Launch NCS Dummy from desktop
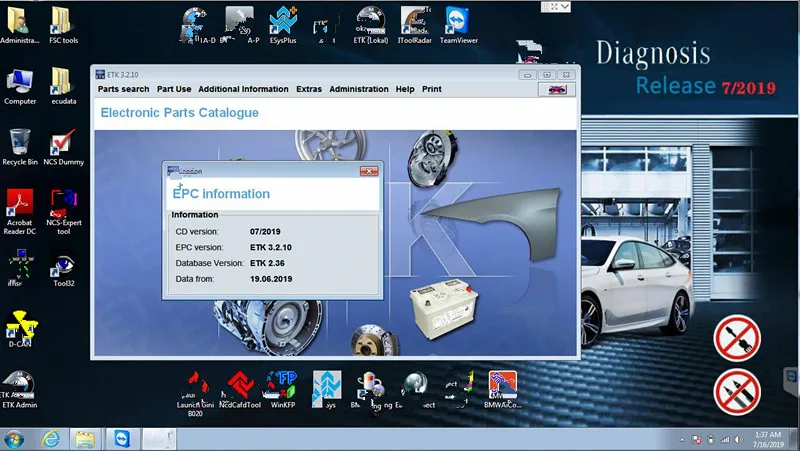 coord(63,147)
